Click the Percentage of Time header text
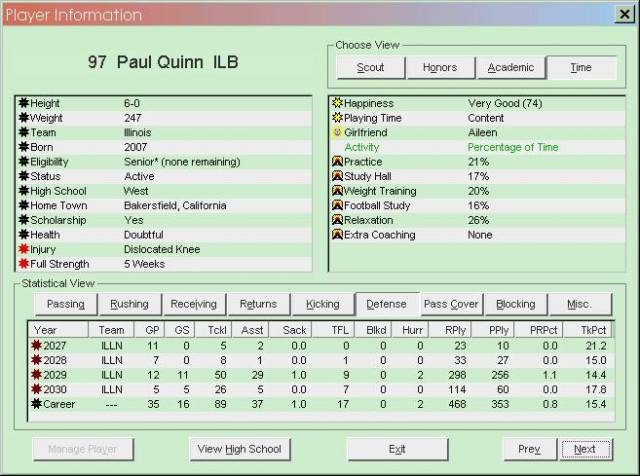 [513, 147]
